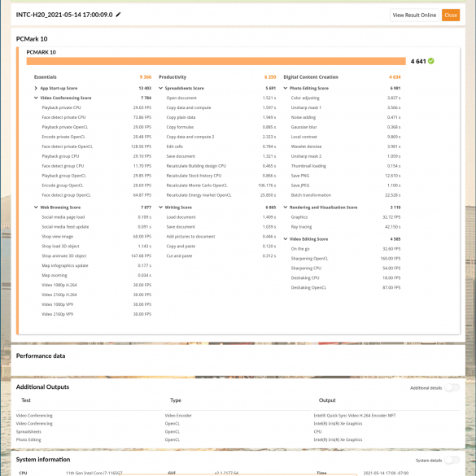
Task: Close the result details view
Action: pyautogui.click(x=451, y=15)
